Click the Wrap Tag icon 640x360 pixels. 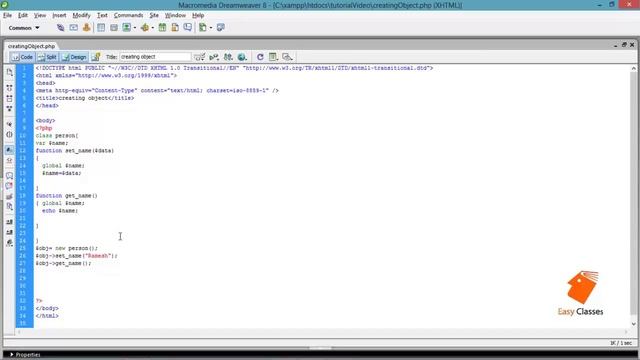(x=9, y=197)
